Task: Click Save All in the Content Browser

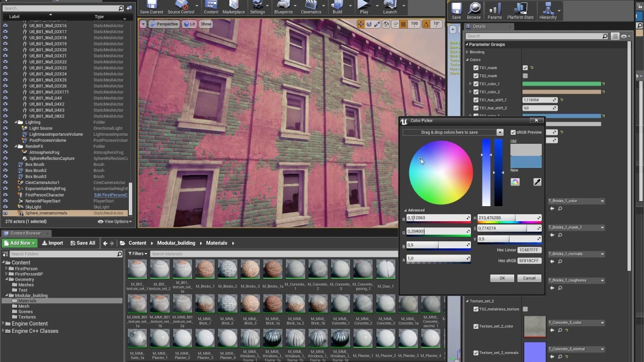Action: click(x=83, y=242)
